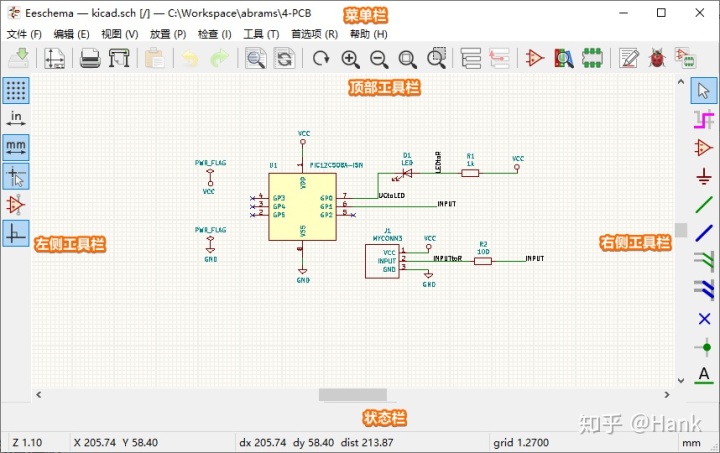This screenshot has width=720, height=453.
Task: Open the 工具 (T) menu
Action: 261,34
